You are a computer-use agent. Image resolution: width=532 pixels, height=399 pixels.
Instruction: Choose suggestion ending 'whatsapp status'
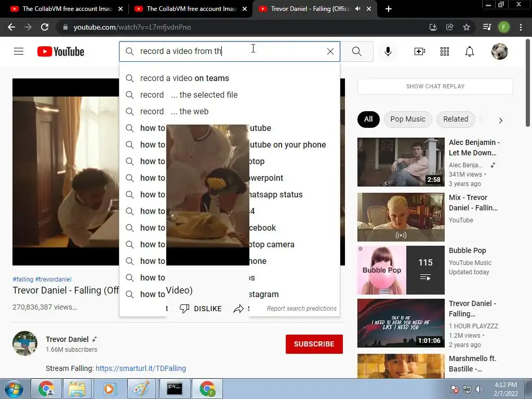(229, 194)
